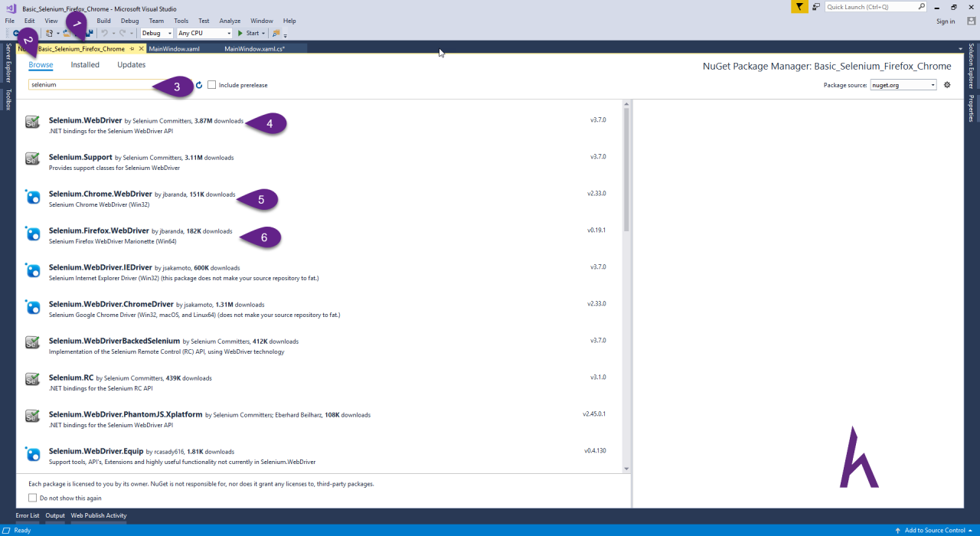980x536 pixels.
Task: Click the feedback flag notification icon
Action: [799, 7]
